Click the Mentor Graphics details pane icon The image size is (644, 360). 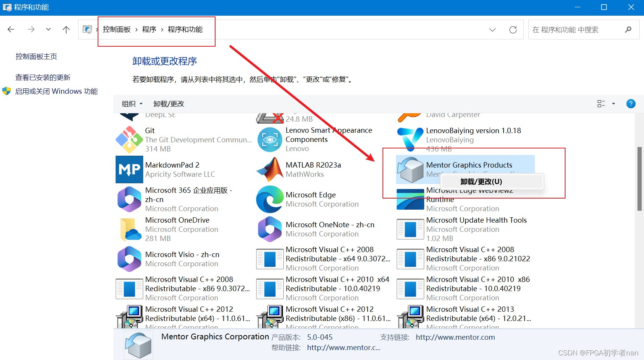(x=138, y=345)
